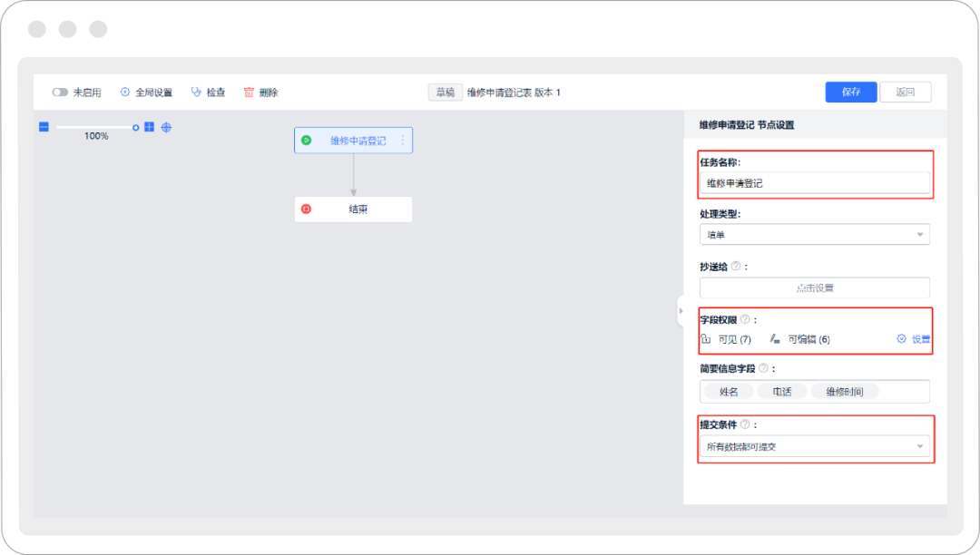
Task: Click help icon next to 提交条件
Action: coord(745,424)
